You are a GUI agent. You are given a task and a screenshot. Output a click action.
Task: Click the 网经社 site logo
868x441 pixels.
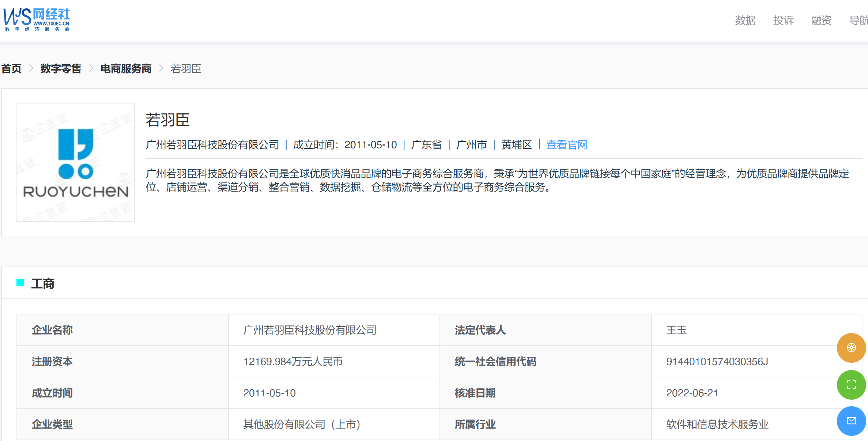click(x=37, y=20)
